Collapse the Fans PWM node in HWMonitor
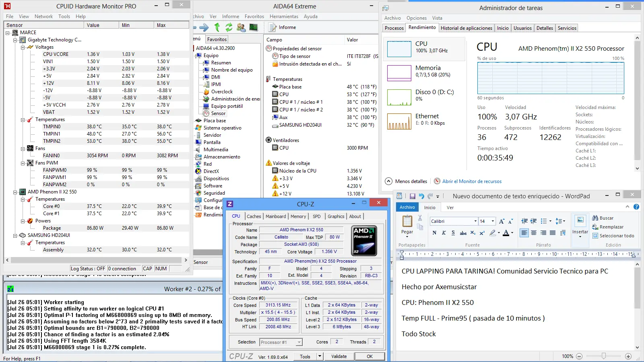 click(23, 163)
